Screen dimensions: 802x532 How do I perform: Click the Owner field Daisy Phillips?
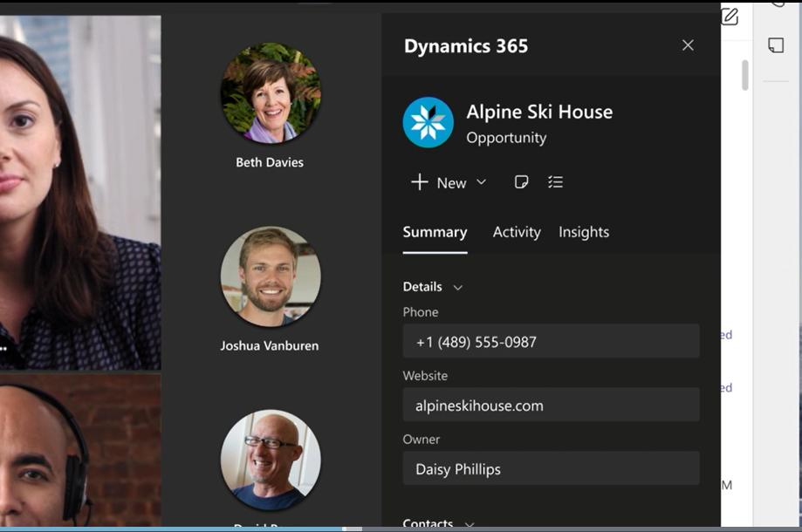[x=551, y=468]
